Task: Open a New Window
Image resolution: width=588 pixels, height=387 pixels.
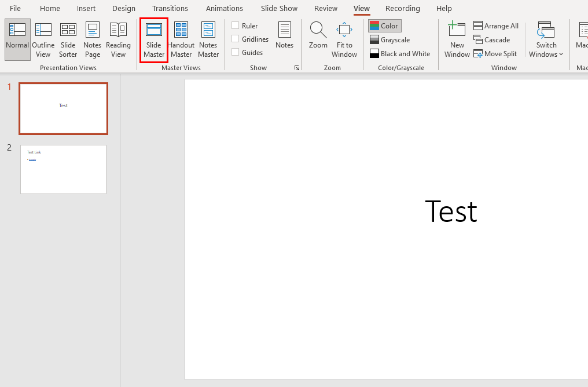Action: pos(457,39)
